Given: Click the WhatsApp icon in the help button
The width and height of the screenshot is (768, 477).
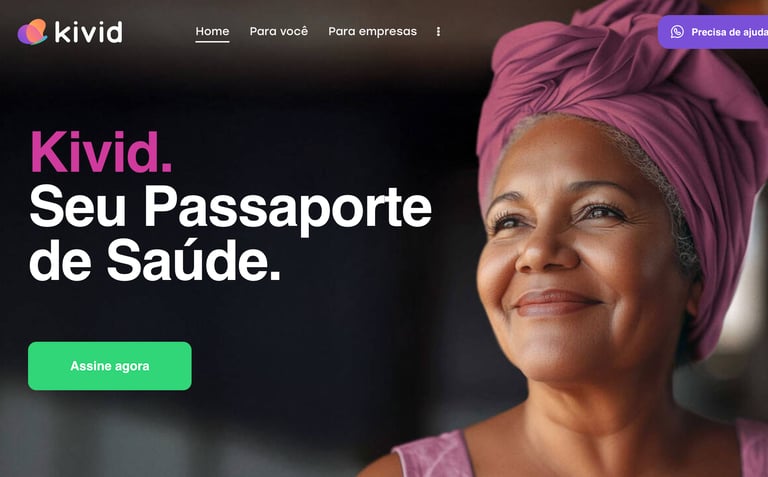Looking at the screenshot, I should point(677,32).
